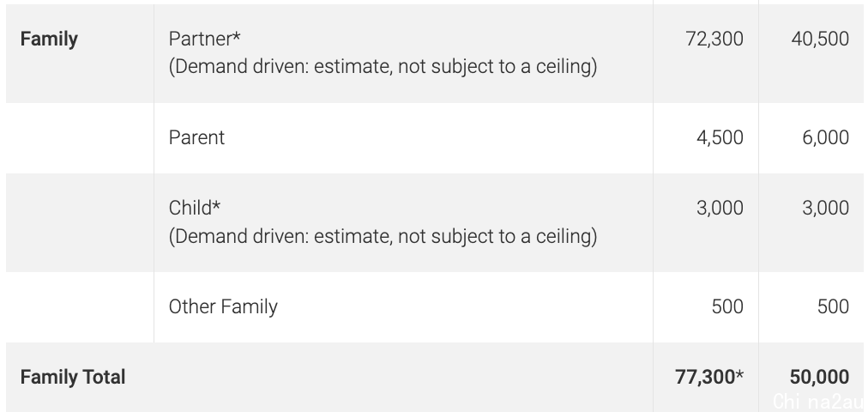Click the Other Family row label
868x412 pixels.
[223, 306]
